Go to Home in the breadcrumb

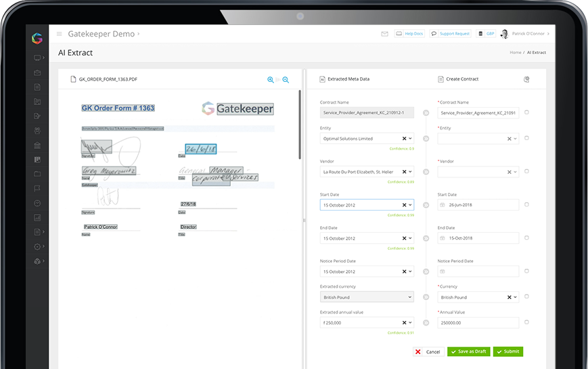515,53
